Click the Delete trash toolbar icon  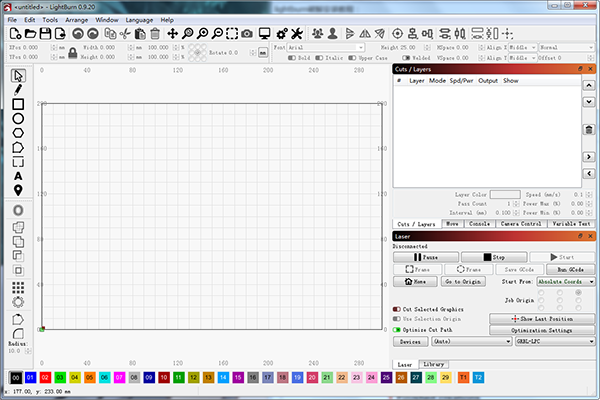coord(155,34)
